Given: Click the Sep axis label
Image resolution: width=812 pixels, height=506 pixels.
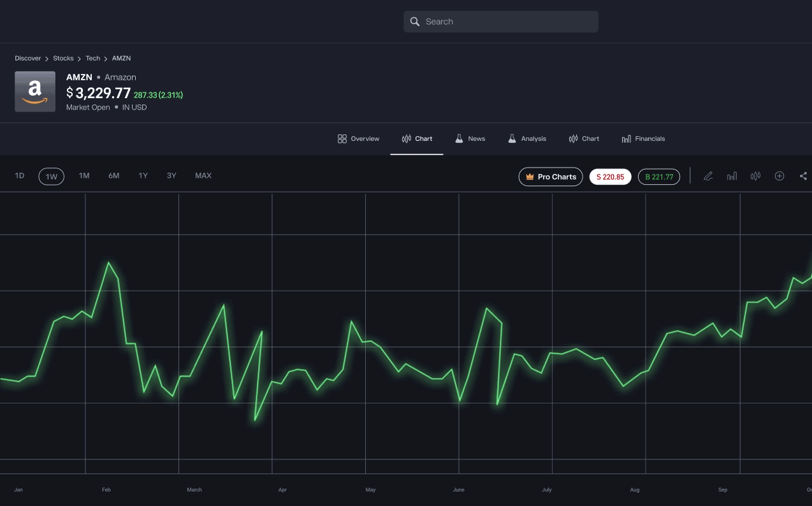Looking at the screenshot, I should click(x=722, y=490).
